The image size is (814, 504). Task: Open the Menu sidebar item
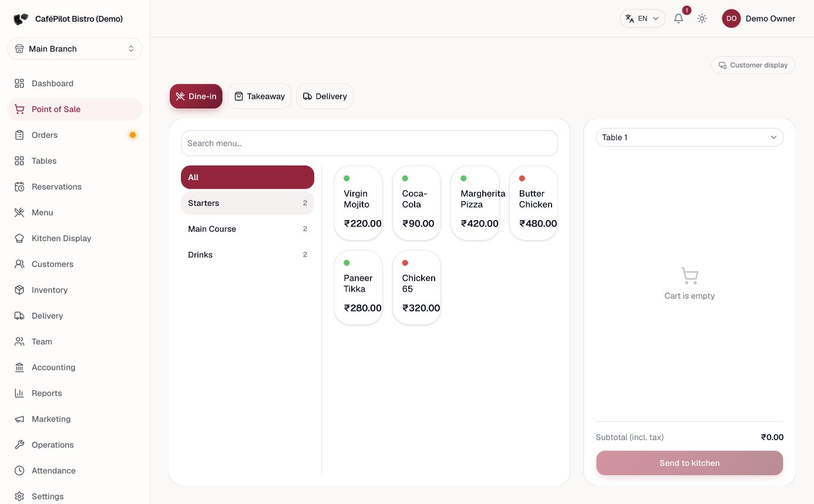coord(75,212)
